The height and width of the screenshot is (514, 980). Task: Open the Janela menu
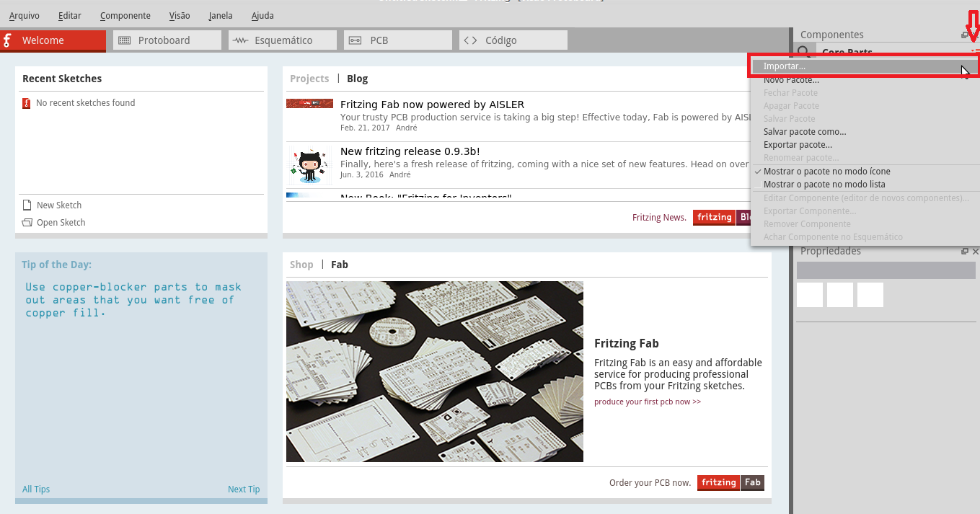(x=221, y=15)
